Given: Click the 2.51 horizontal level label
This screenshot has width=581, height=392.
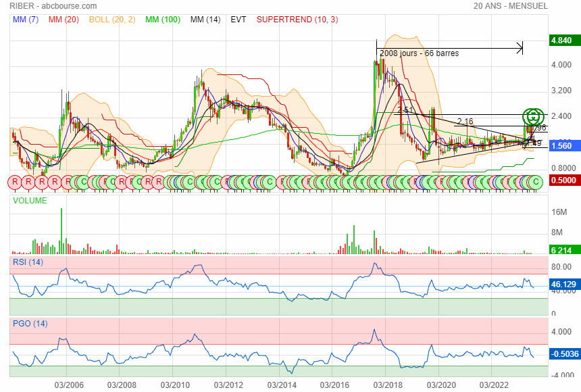Looking at the screenshot, I should click(x=405, y=110).
